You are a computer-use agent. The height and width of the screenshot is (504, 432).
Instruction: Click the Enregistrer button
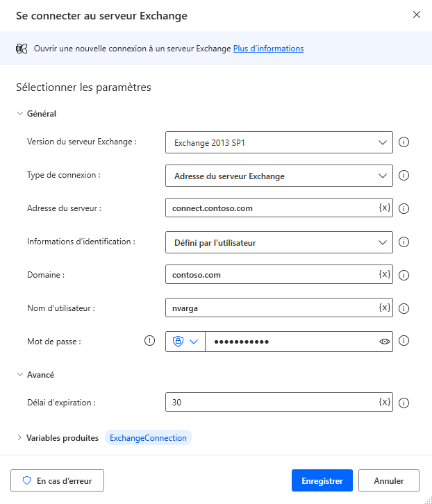[322, 480]
